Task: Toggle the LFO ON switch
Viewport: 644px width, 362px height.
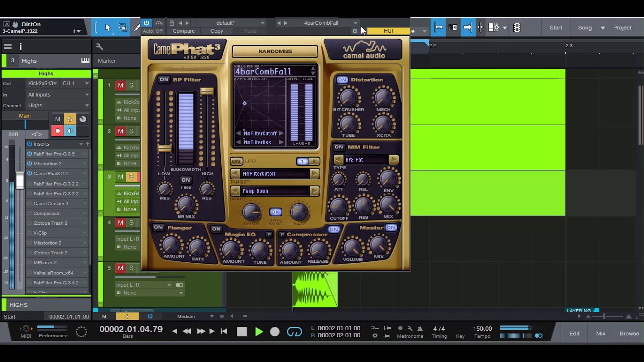Action: (236, 161)
